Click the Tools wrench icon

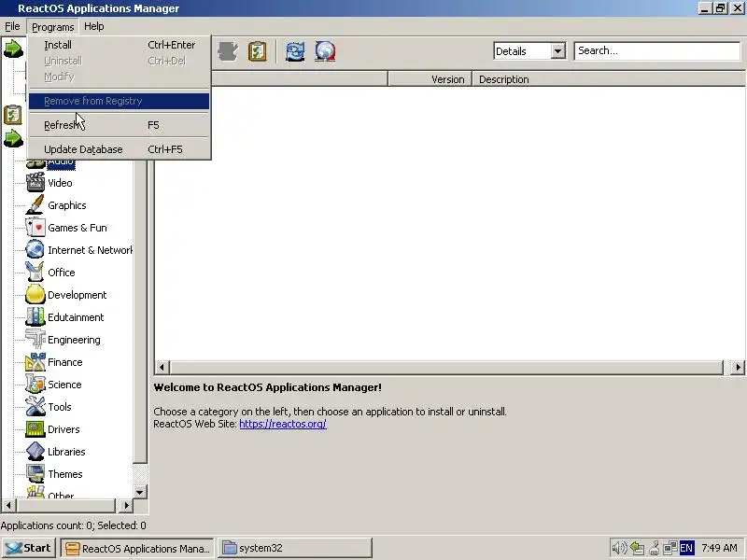point(35,406)
